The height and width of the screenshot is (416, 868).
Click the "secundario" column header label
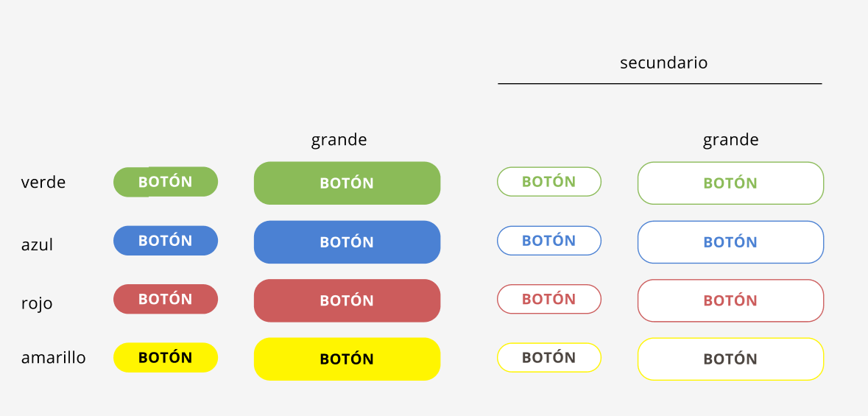(x=663, y=63)
